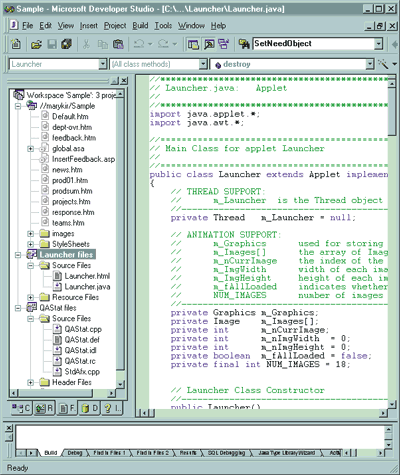400x475 pixels.
Task: Click the Undo arrow icon
Action: 139,44
